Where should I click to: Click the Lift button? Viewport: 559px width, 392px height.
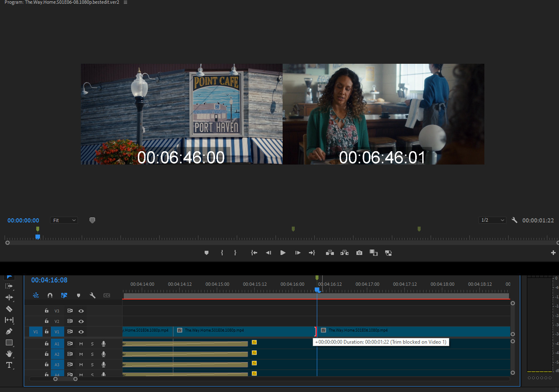(x=330, y=253)
